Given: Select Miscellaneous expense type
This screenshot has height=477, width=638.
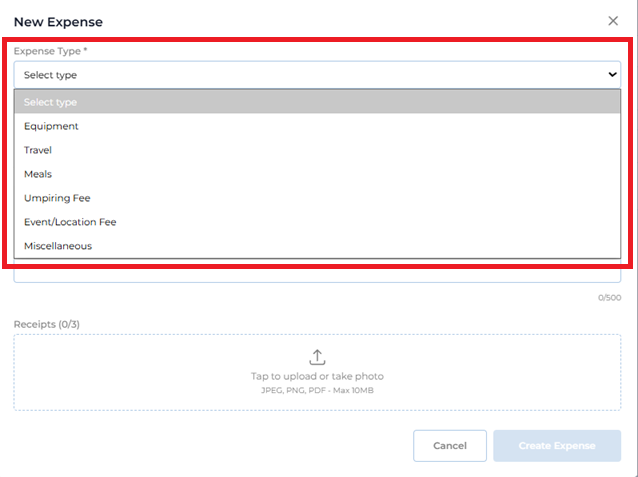Looking at the screenshot, I should 317,246.
